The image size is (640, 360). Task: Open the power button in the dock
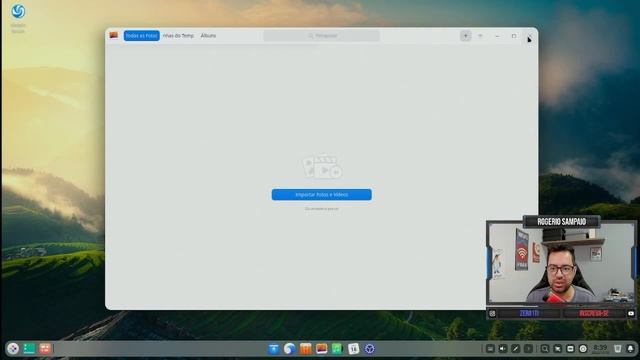583,349
